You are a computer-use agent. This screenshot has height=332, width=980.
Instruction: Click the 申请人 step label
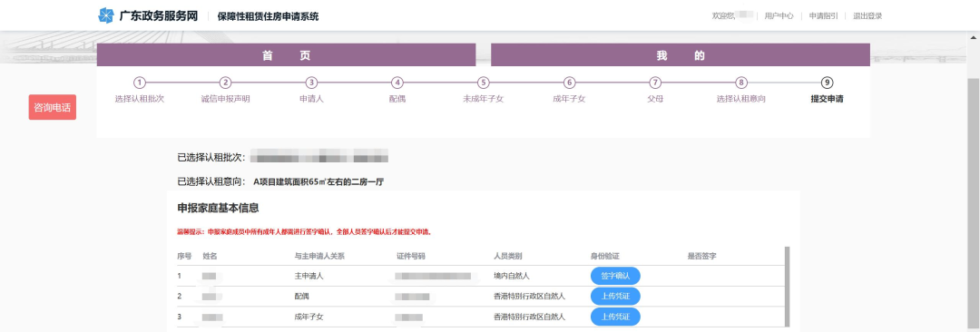tap(311, 99)
